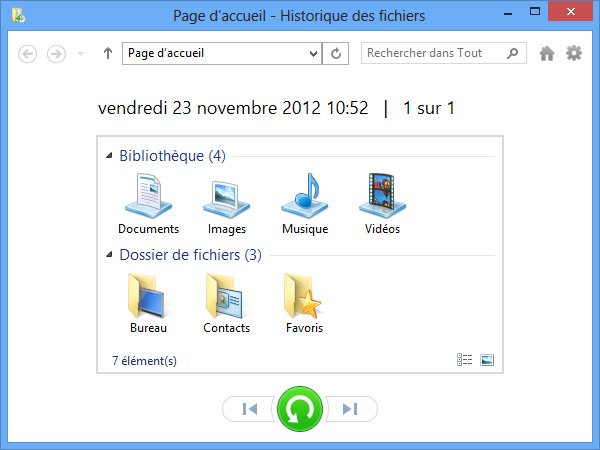Click the Dossier de fichiers (3) header
600x450 pixels.
click(191, 255)
